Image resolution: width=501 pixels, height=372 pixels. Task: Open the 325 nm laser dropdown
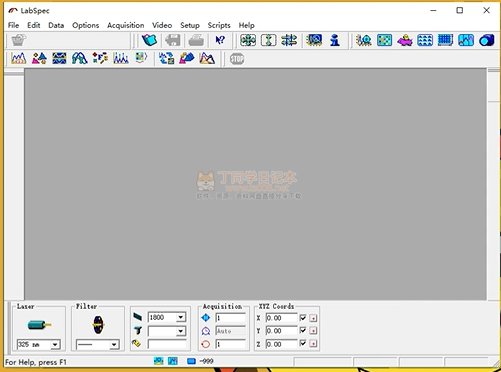[x=55, y=344]
